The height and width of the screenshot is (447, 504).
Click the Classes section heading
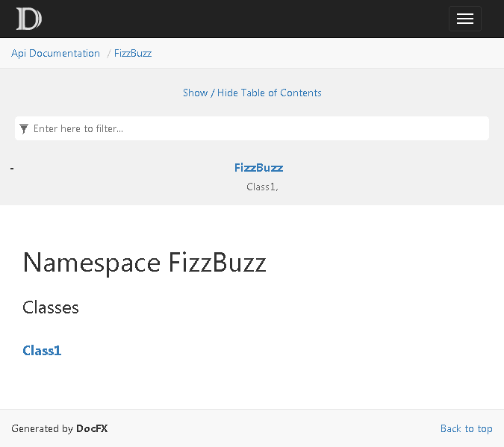click(x=51, y=307)
